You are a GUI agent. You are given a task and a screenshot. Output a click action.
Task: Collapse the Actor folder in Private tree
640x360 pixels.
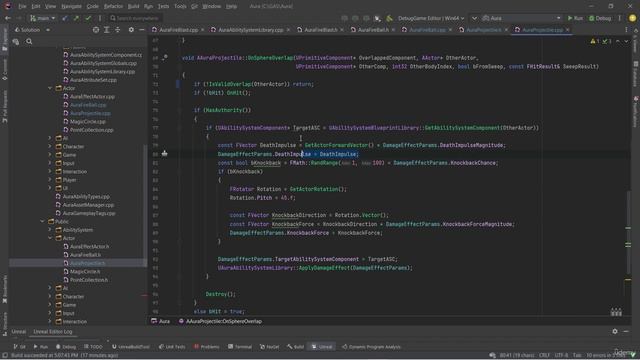tap(50, 88)
